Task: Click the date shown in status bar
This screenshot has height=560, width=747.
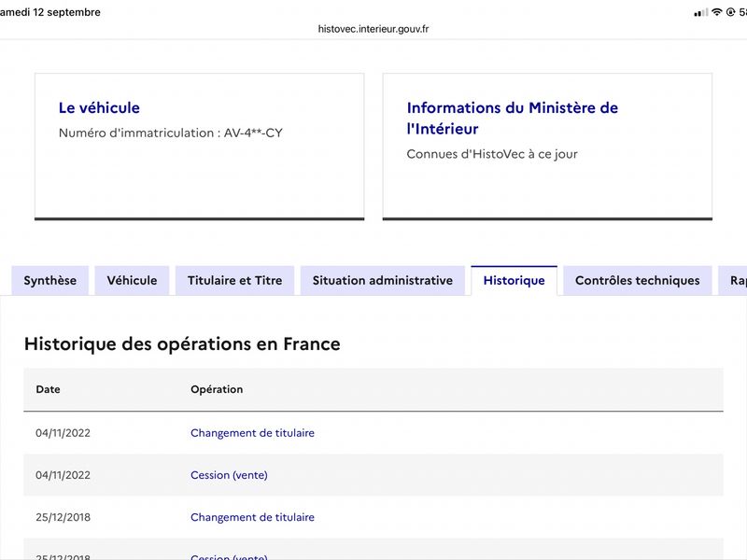Action: point(50,12)
